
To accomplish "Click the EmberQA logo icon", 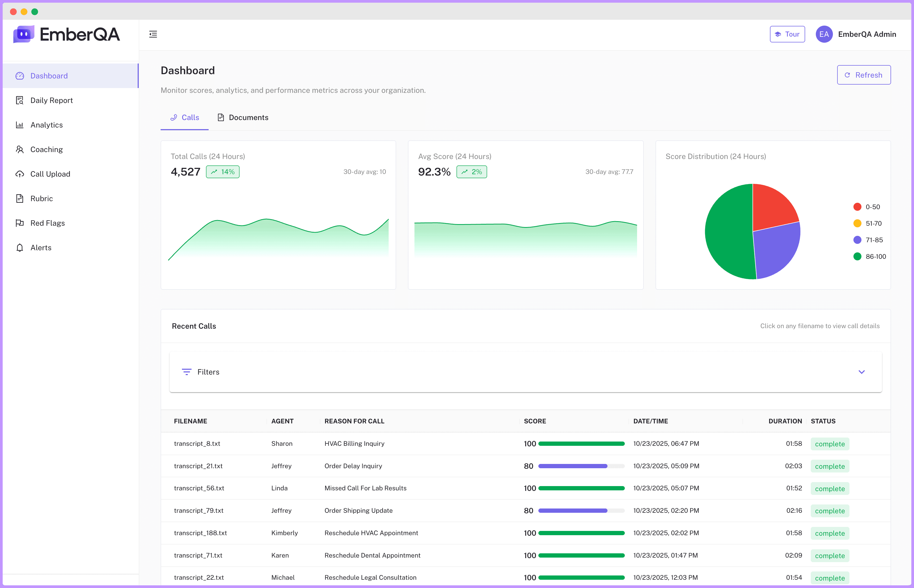I will coord(24,34).
